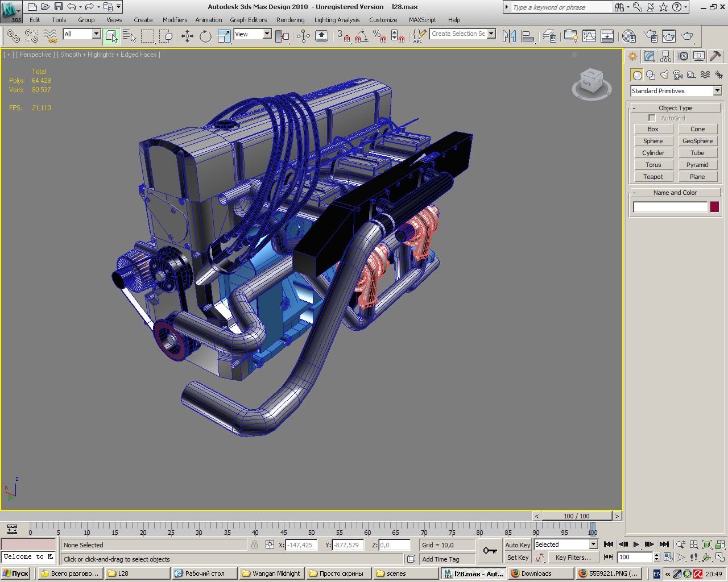Click the Quick Render teapot icon
Image resolution: width=728 pixels, height=582 pixels.
[688, 36]
